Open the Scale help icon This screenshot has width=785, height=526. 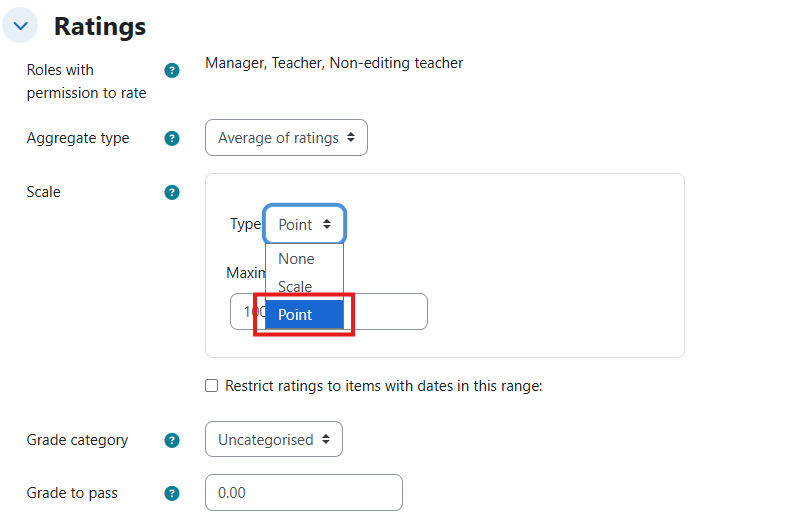(172, 192)
